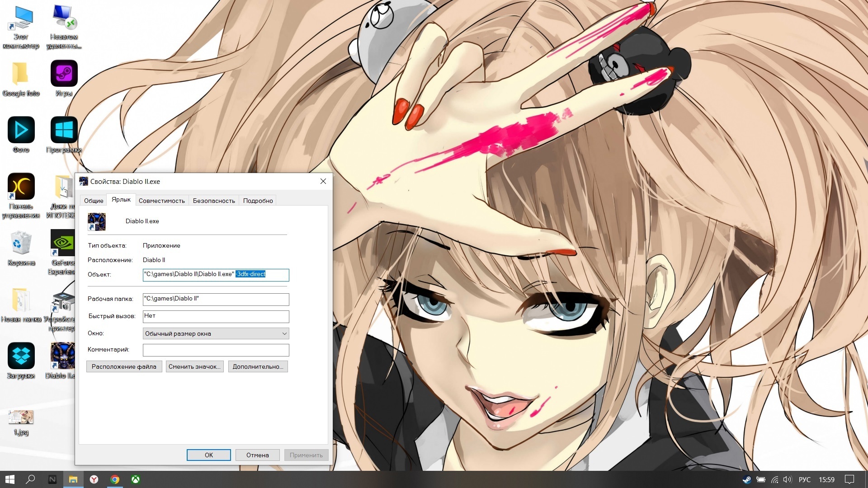Screen dimensions: 868x488
Task: Switch input language via 'РУС' indicator
Action: (x=805, y=479)
